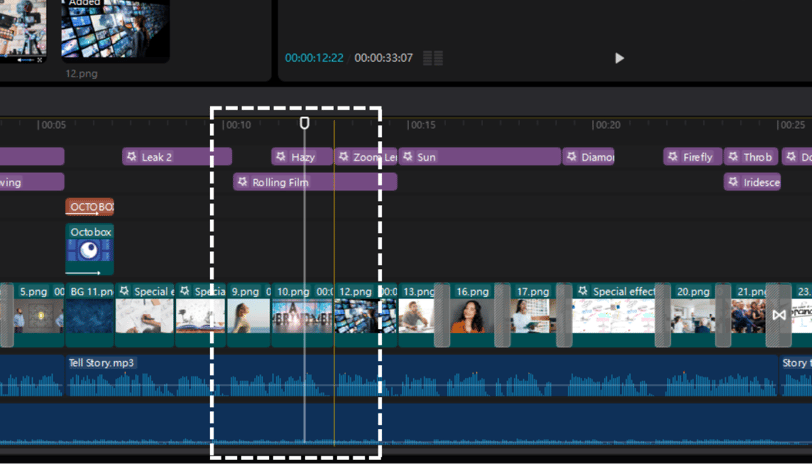
Task: Select the Octobox sticker clip
Action: click(90, 249)
